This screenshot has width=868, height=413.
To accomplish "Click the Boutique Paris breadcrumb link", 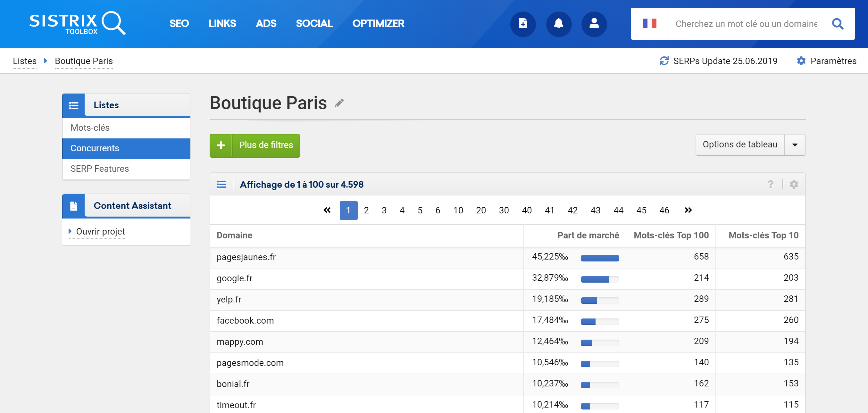I will pos(84,61).
